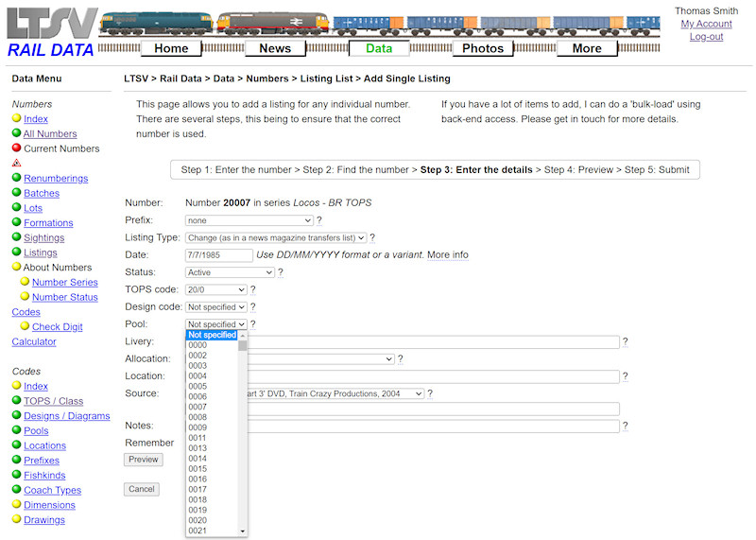Open the Status dropdown showing Active
This screenshot has width=756, height=540.
(x=230, y=272)
